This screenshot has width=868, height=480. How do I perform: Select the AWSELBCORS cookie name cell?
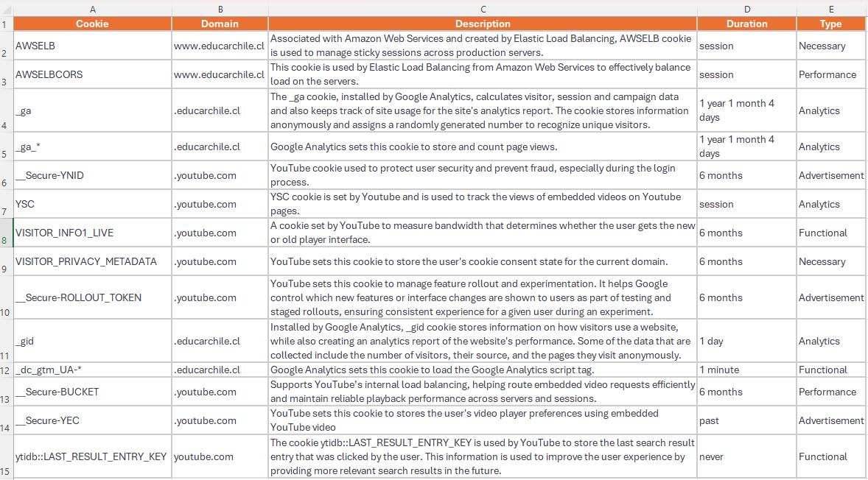[x=92, y=74]
